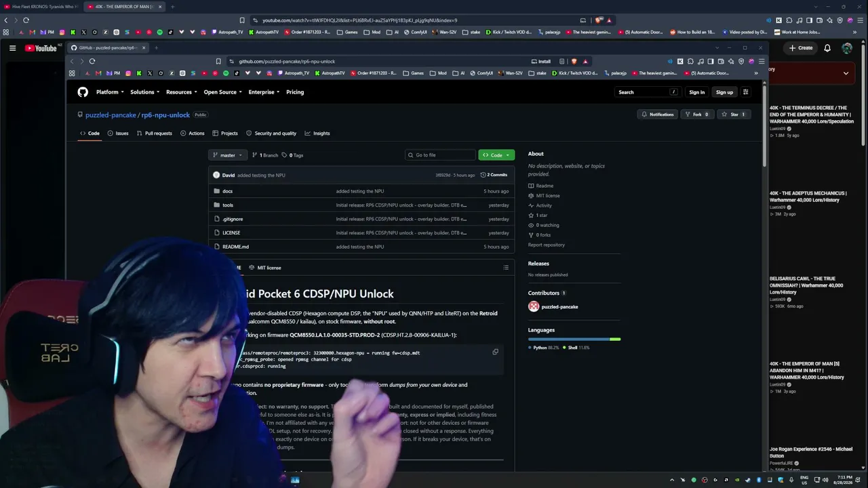Reload the YouTube page in back browser
Viewport: 868px width, 488px height.
[26, 20]
